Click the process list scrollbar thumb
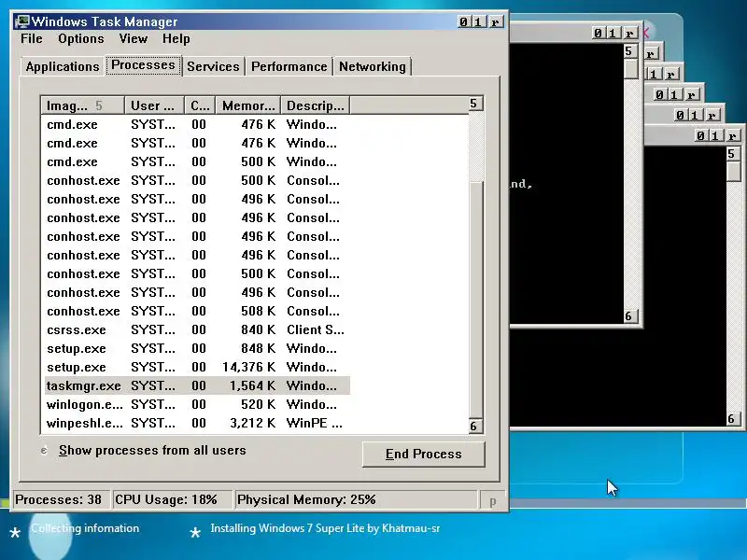 476,300
